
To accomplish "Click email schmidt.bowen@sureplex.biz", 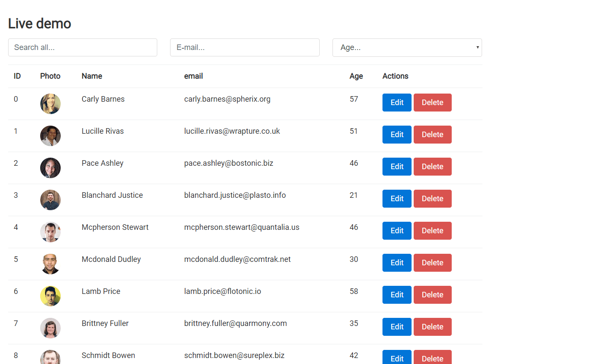I will tap(234, 355).
